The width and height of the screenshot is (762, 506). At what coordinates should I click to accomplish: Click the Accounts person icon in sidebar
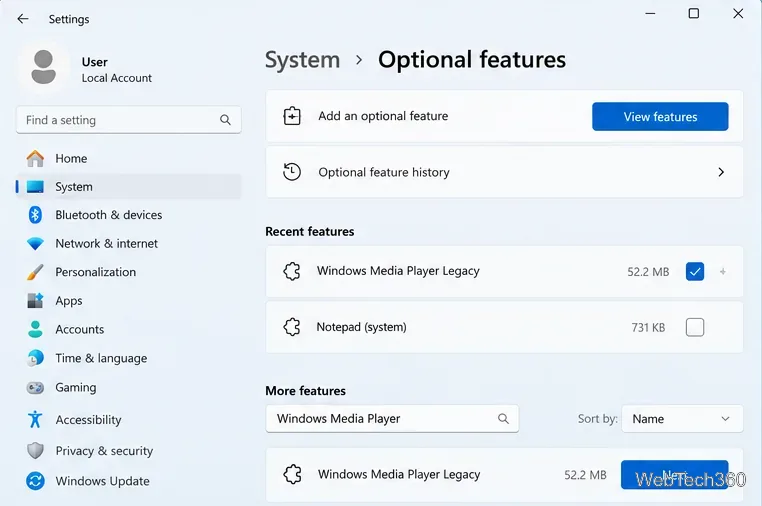(35, 329)
